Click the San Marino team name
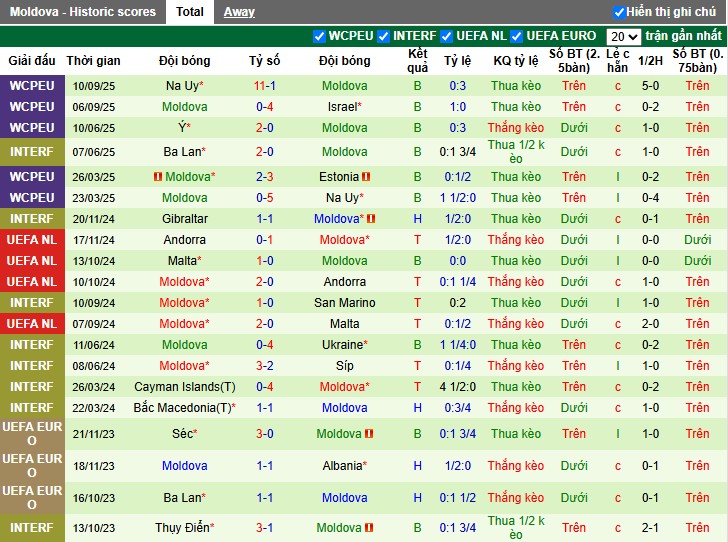 point(345,303)
